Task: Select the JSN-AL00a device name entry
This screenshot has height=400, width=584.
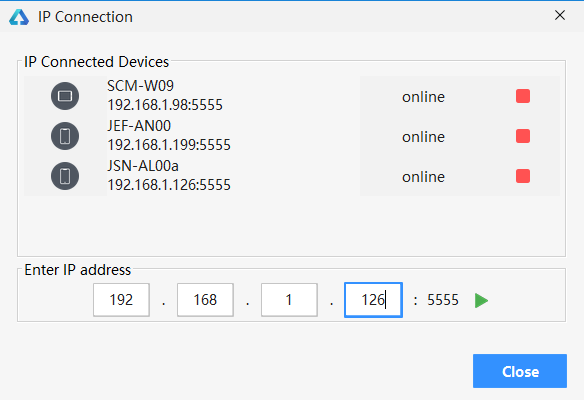Action: coord(143,166)
